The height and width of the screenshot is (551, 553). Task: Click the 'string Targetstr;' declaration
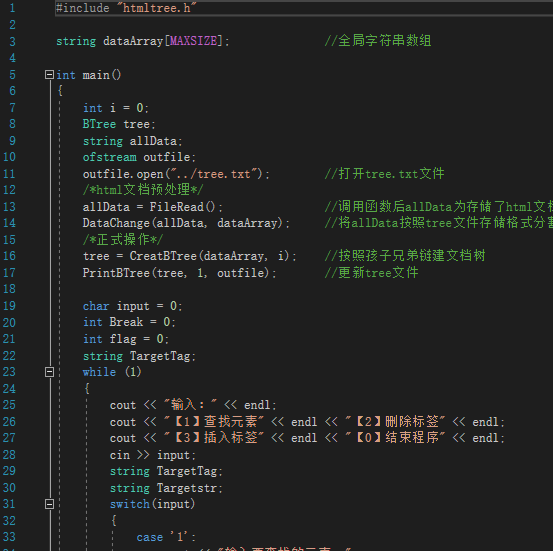pyautogui.click(x=166, y=488)
